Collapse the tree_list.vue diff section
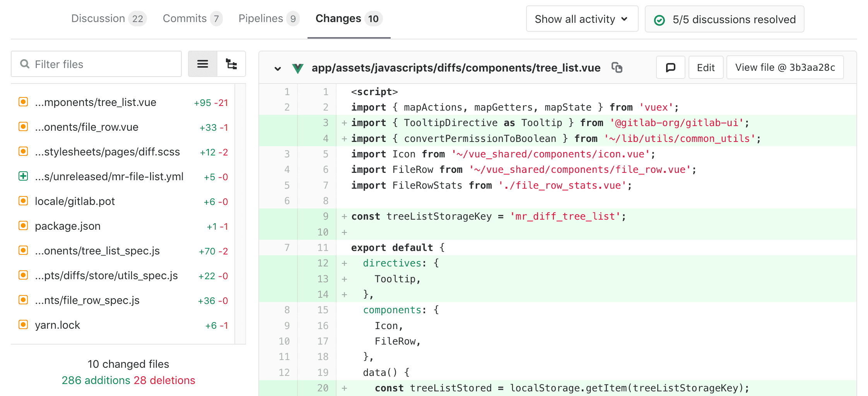 click(278, 68)
